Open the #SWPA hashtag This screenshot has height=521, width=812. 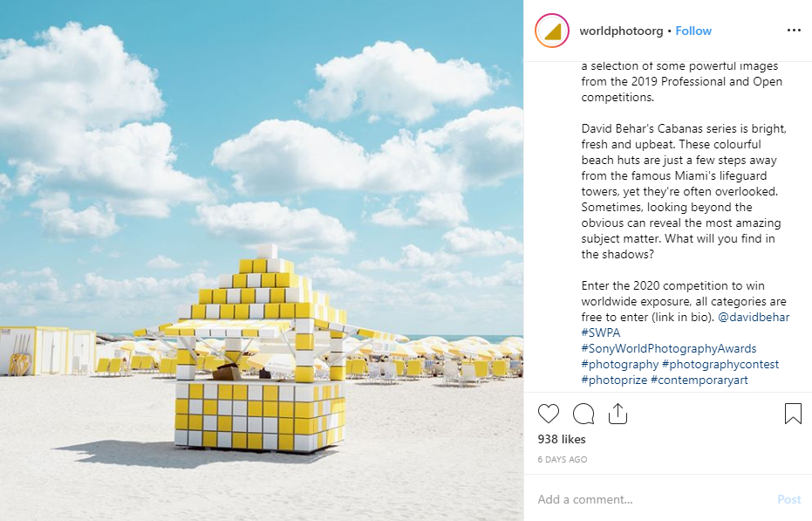601,332
